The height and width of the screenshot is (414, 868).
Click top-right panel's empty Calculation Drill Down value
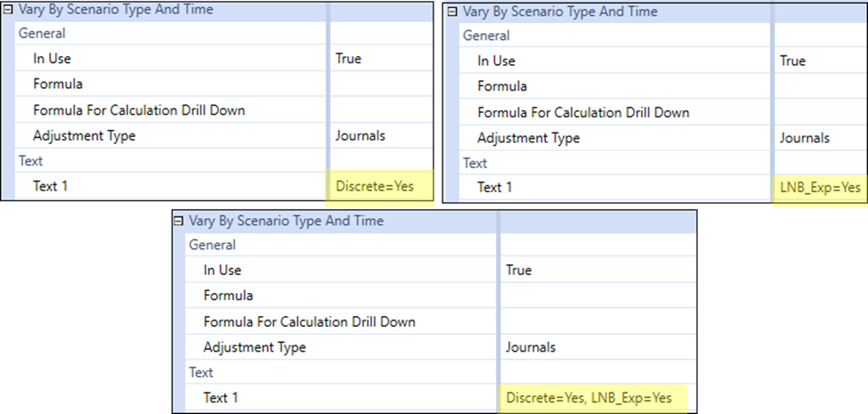[819, 112]
